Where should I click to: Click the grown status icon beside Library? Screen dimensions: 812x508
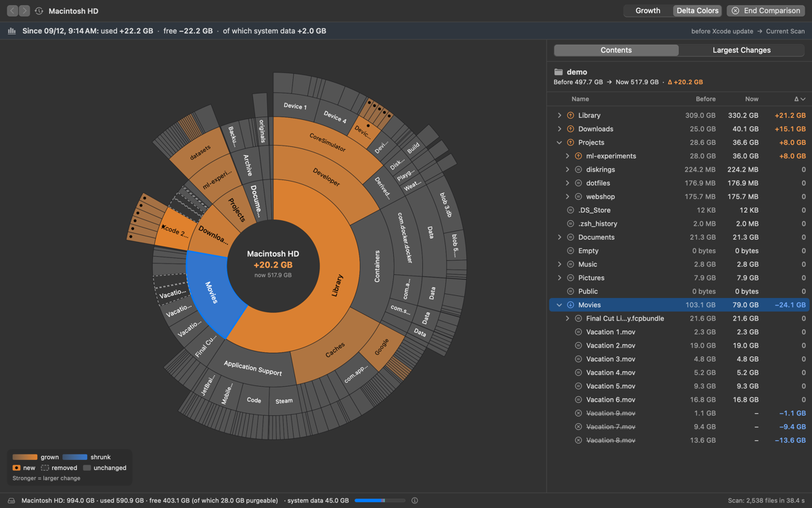pos(570,115)
